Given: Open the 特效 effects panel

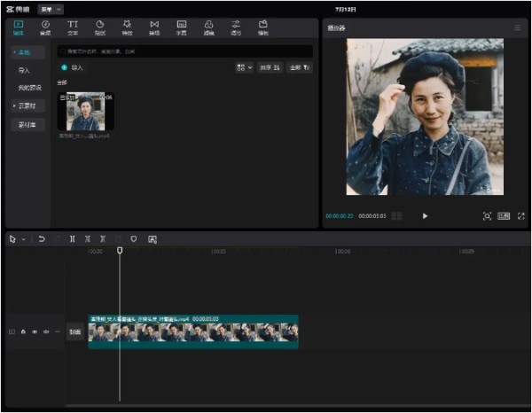Looking at the screenshot, I should tap(127, 27).
